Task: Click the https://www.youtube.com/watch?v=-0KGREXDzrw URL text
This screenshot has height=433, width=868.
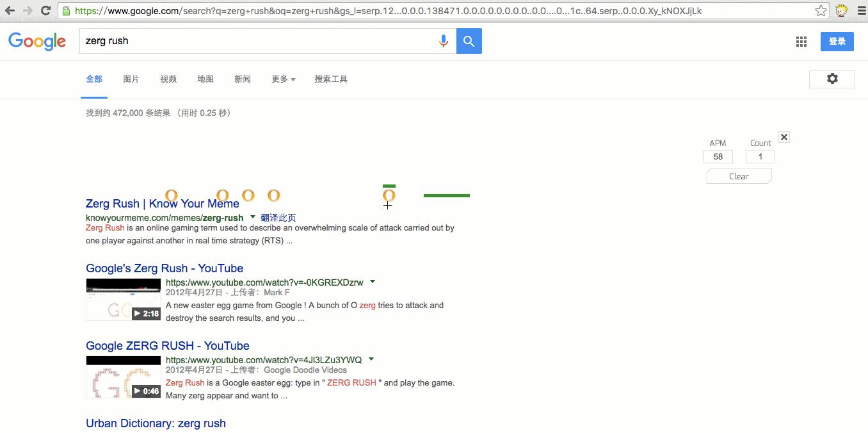Action: click(264, 282)
